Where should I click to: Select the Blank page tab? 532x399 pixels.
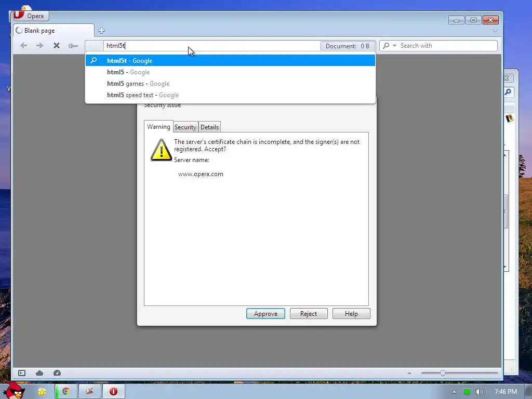pyautogui.click(x=54, y=31)
